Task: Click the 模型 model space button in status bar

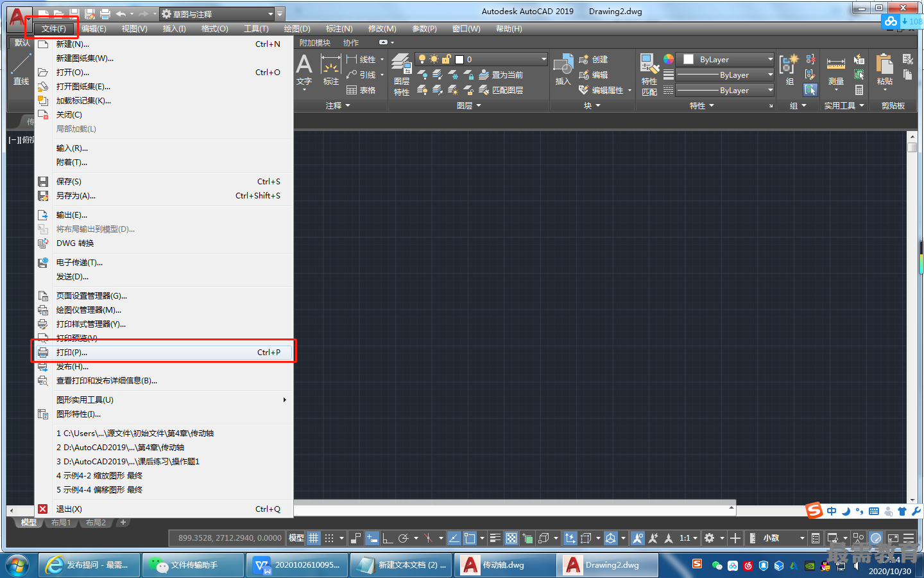Action: coord(296,538)
